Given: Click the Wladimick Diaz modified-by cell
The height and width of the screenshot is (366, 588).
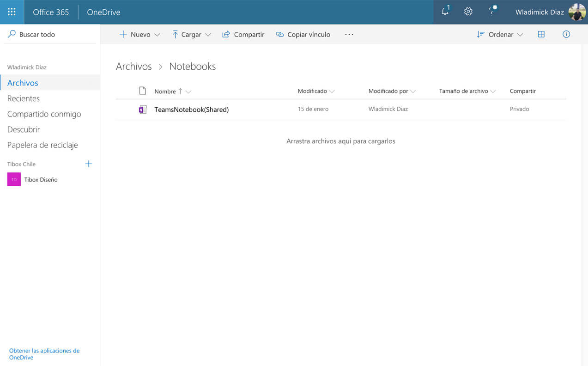Looking at the screenshot, I should point(388,109).
